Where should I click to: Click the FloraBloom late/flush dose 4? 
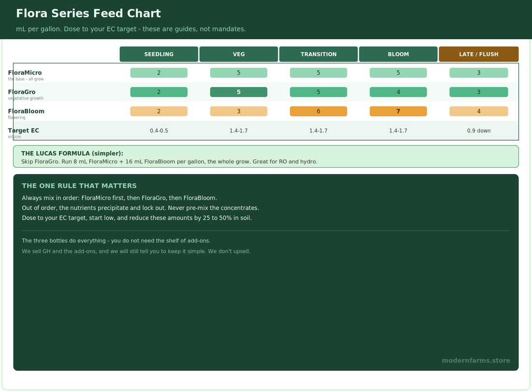coord(479,111)
